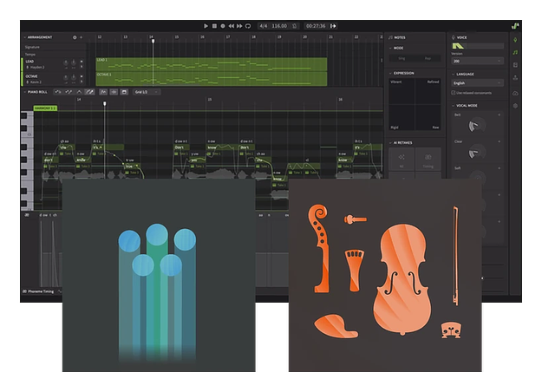
Task: Open the Version 200 dropdown
Action: [x=477, y=62]
